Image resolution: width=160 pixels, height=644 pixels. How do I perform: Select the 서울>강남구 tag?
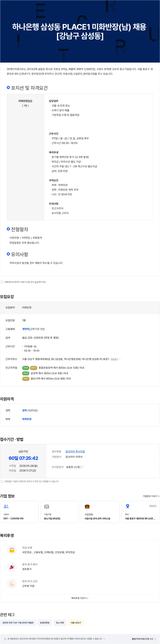coord(76,622)
